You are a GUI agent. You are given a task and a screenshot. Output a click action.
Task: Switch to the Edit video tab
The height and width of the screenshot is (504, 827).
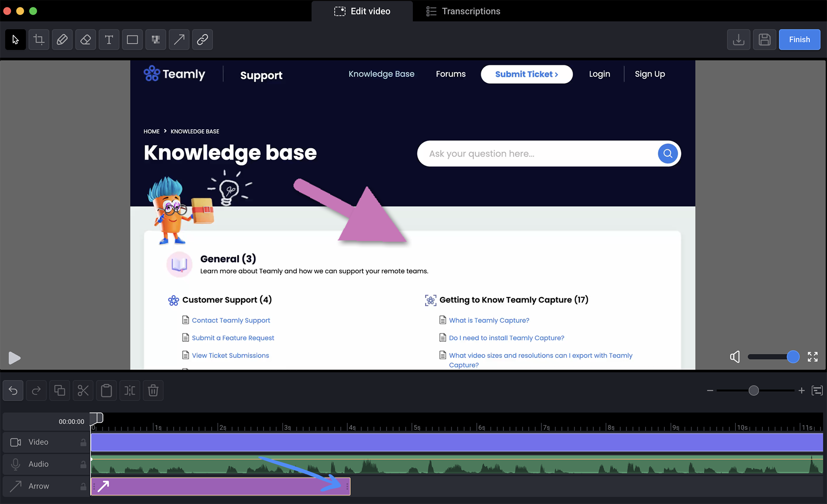(x=362, y=11)
